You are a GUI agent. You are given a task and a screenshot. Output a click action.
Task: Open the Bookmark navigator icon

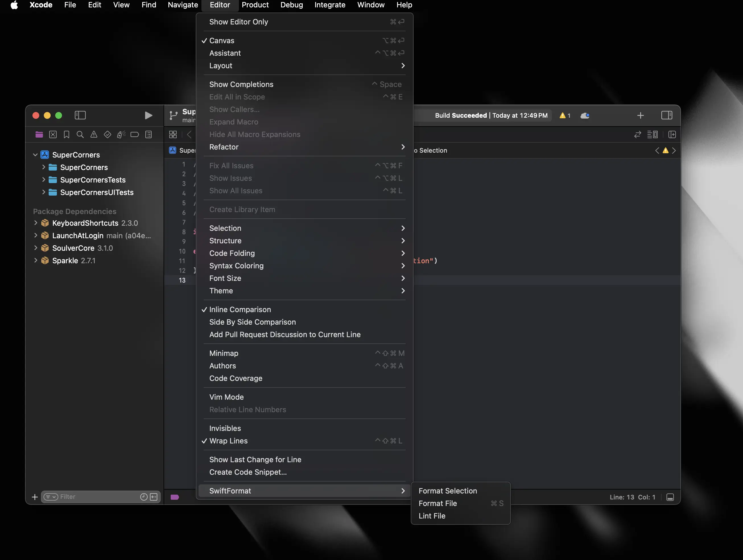pyautogui.click(x=67, y=135)
